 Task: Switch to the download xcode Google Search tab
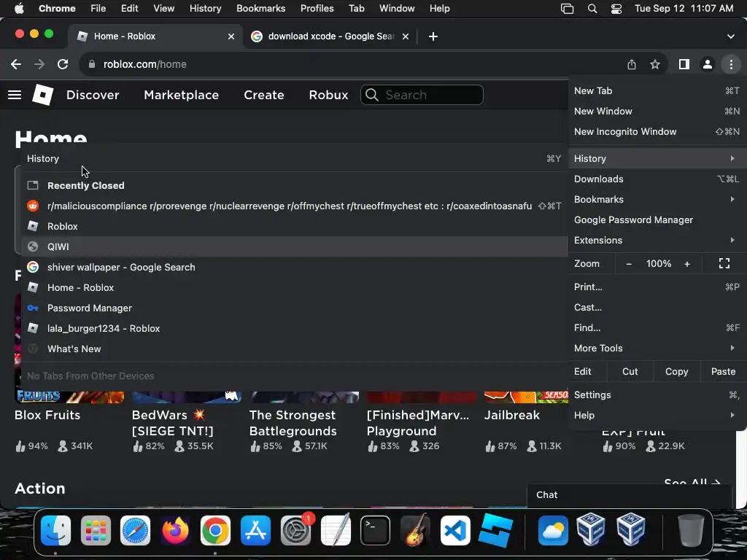pos(330,36)
